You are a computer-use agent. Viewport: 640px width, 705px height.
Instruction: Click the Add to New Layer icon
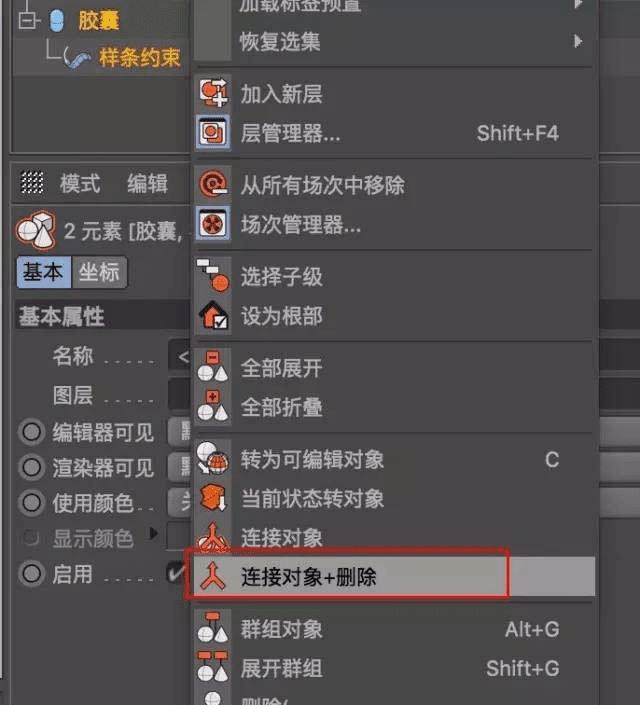[x=214, y=93]
